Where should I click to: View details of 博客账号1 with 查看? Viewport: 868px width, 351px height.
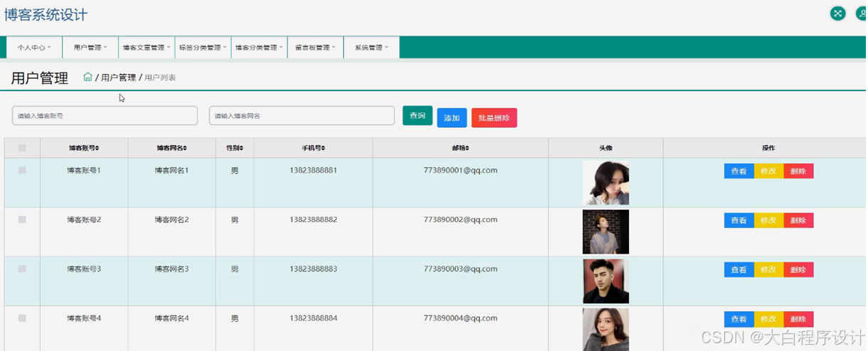click(x=739, y=171)
